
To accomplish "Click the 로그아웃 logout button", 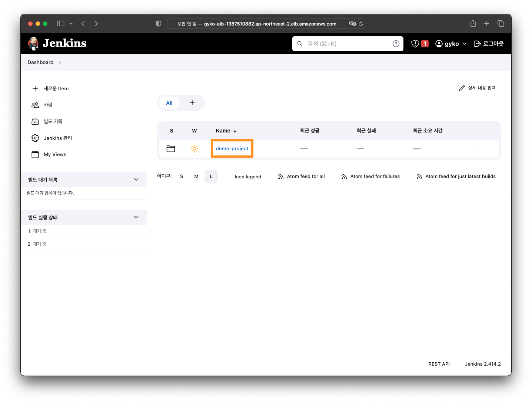I will pos(489,44).
